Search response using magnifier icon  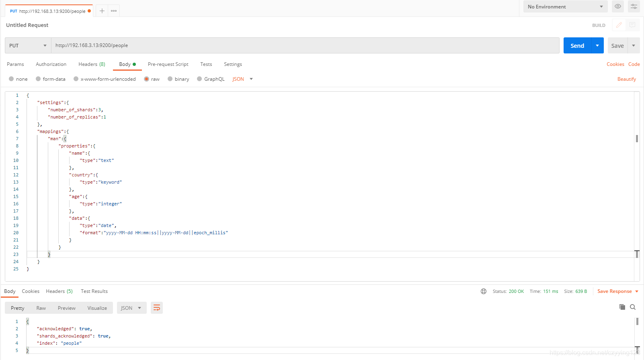(633, 307)
